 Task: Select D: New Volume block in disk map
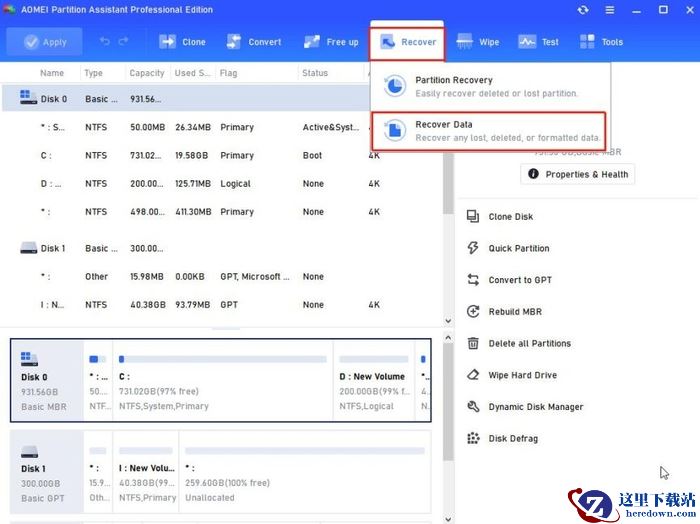[x=374, y=380]
